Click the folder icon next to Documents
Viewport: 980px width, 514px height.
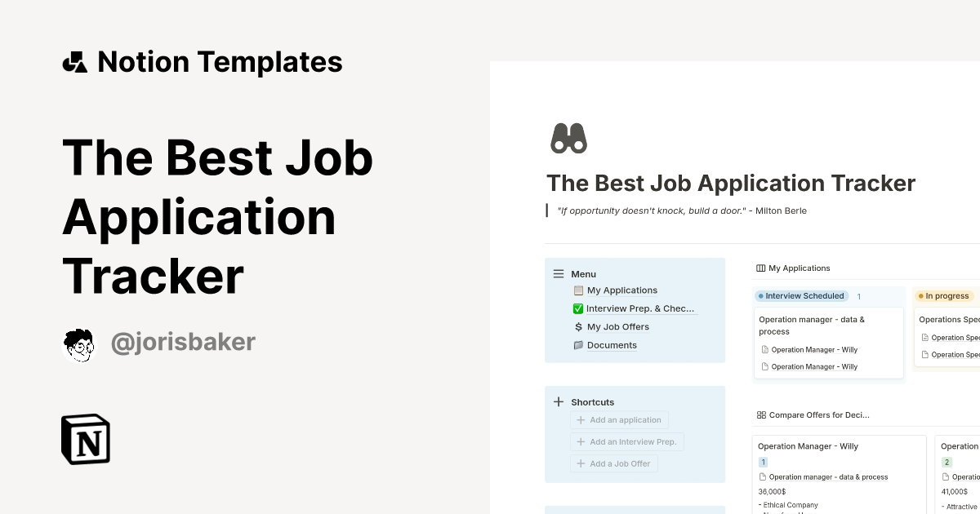(x=577, y=345)
